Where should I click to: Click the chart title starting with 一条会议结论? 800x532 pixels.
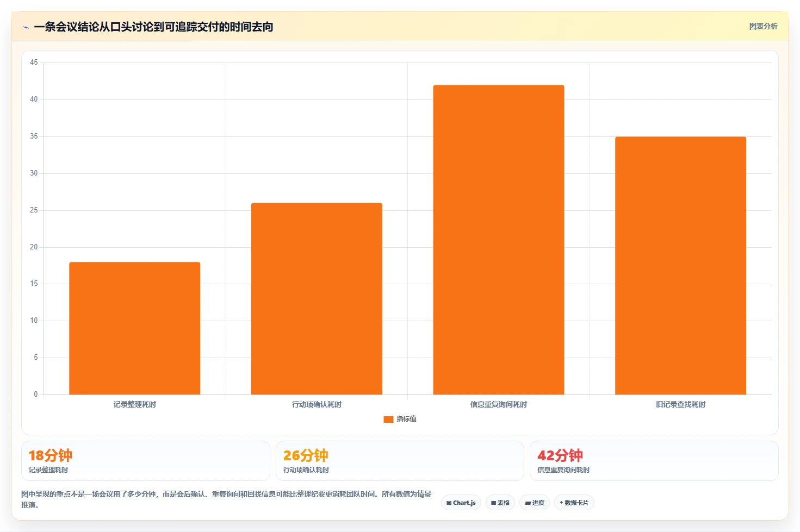(x=153, y=27)
